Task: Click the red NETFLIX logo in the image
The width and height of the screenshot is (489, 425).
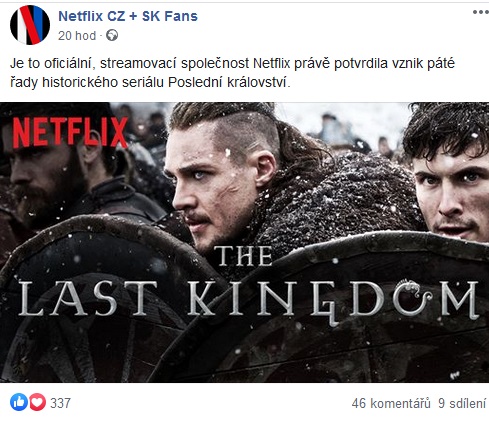Action: [x=70, y=132]
